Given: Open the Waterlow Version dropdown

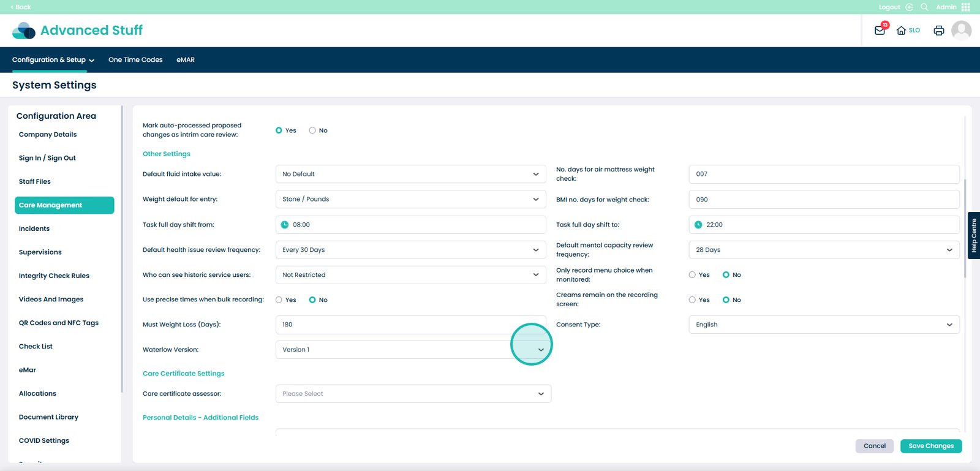Looking at the screenshot, I should click(x=410, y=350).
